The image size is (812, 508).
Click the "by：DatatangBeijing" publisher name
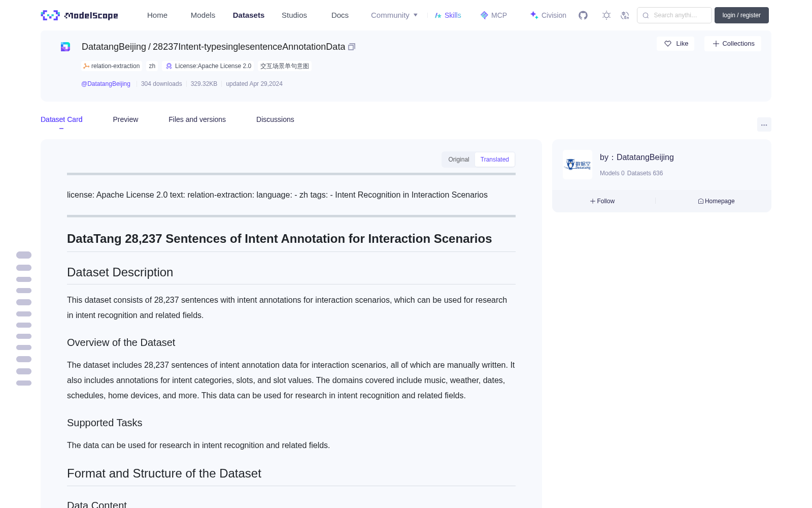click(x=637, y=157)
